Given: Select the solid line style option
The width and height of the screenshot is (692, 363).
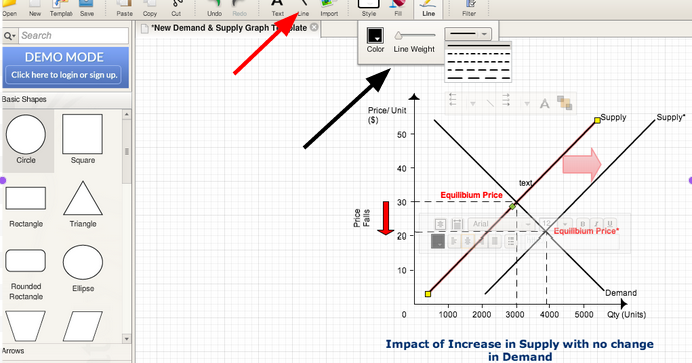Looking at the screenshot, I should pyautogui.click(x=478, y=46).
